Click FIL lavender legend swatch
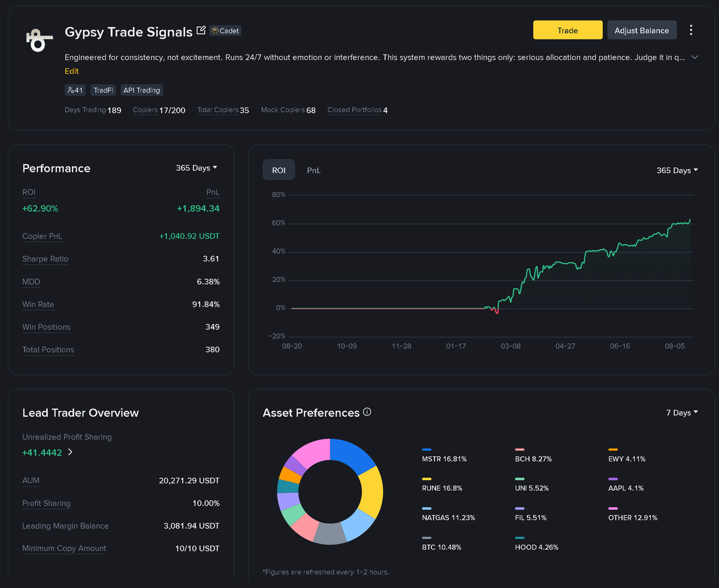The height and width of the screenshot is (588, 719). 519,508
